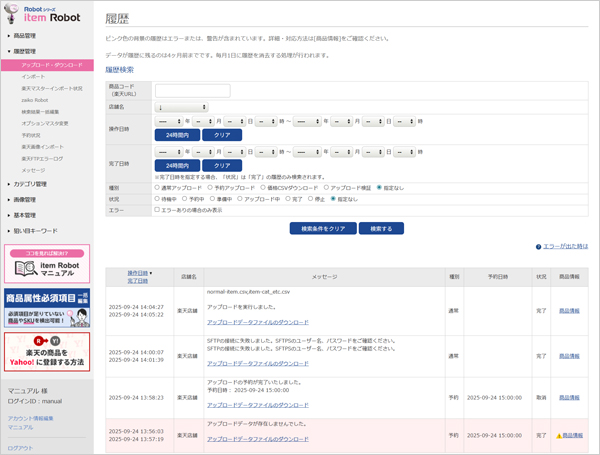Expand the 基本管理 sidebar section
Viewport: 600px width, 455px height.
pyautogui.click(x=24, y=215)
